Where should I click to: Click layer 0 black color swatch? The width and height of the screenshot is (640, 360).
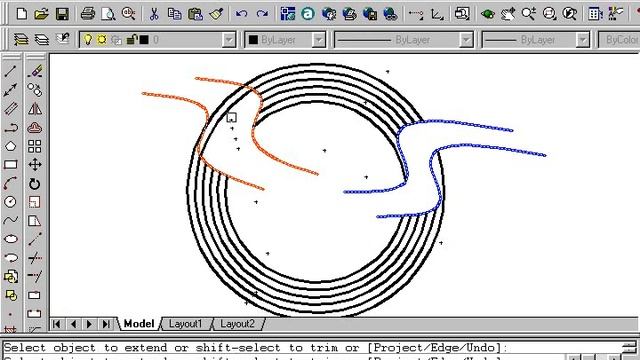pyautogui.click(x=144, y=40)
